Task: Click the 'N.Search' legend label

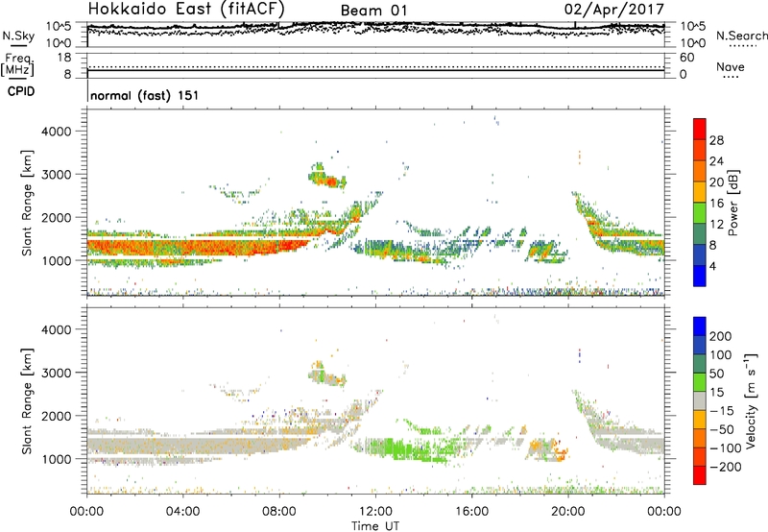Action: (x=741, y=36)
